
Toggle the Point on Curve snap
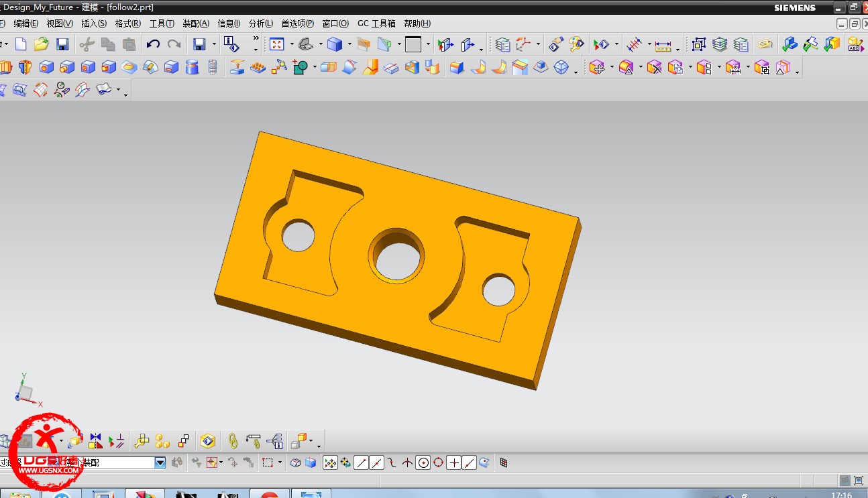click(x=469, y=462)
